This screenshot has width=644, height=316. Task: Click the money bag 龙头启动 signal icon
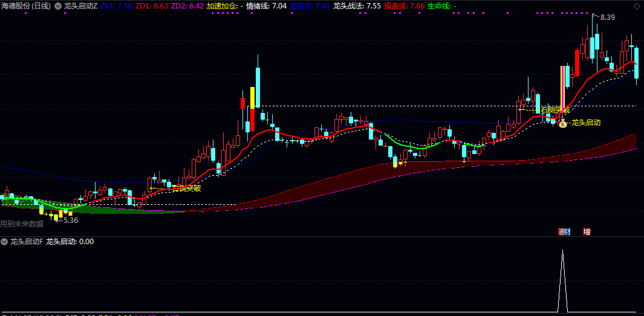coord(562,123)
